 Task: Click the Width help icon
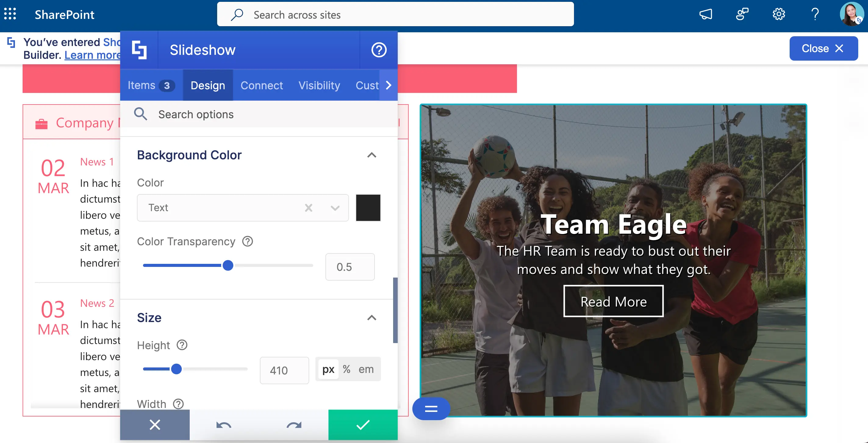pos(178,404)
